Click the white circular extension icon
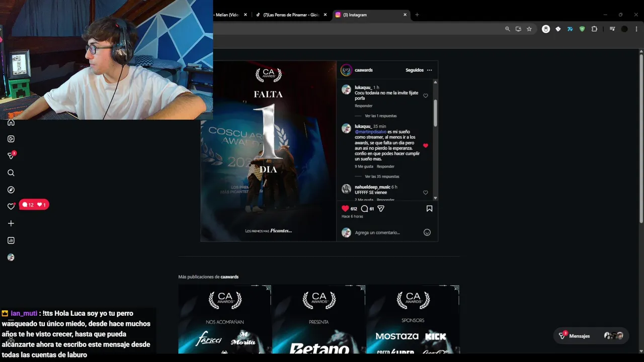This screenshot has height=362, width=644. (x=546, y=29)
